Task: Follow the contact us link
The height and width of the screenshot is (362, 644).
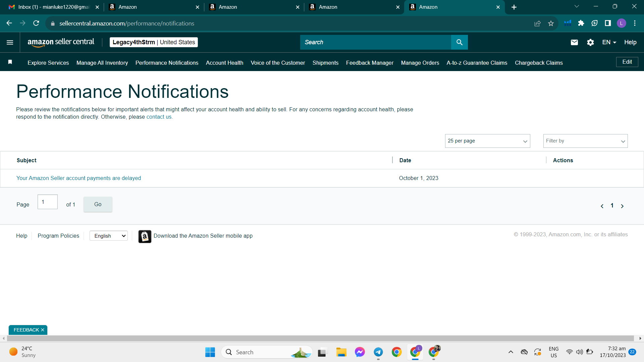Action: coord(159,117)
